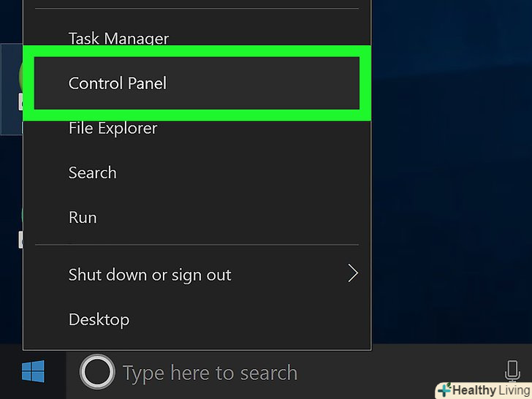Select the highlighted desktop icon behind the menu
The image size is (532, 399).
(x=12, y=88)
